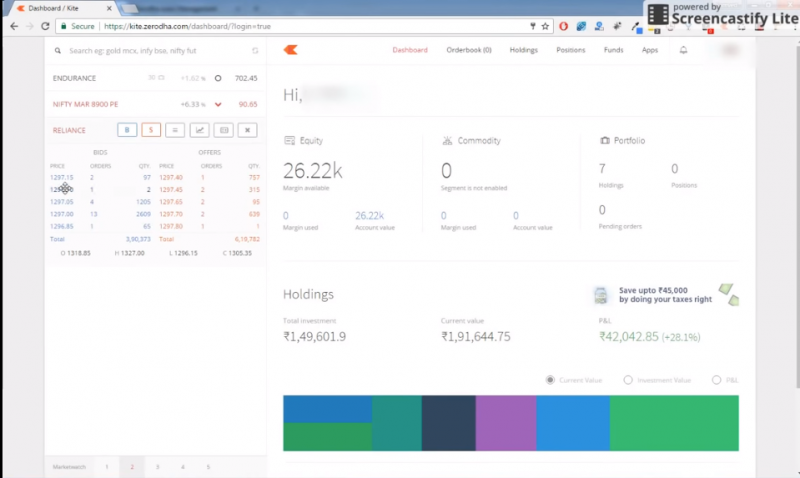Click the dark navy segment of holdings chart

point(448,423)
